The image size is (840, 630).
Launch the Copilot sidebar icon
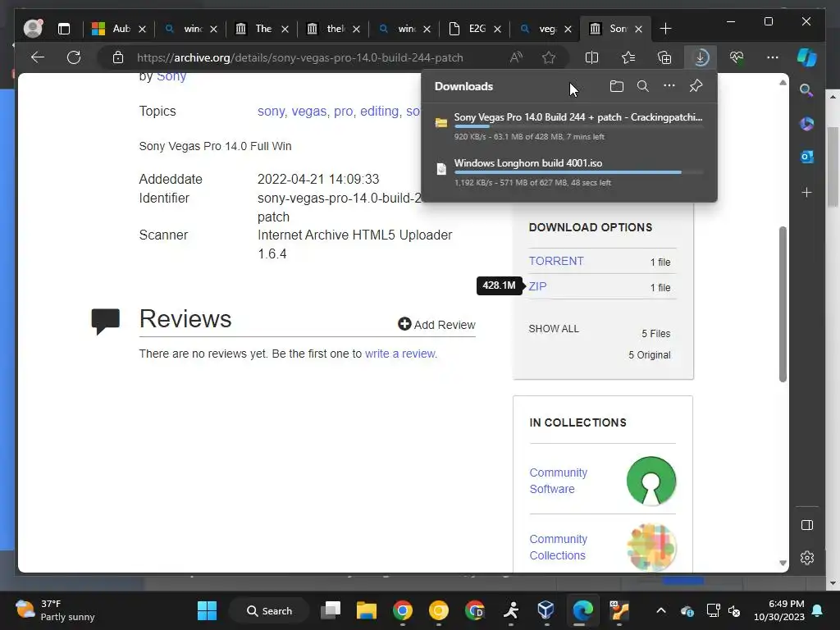(x=807, y=57)
